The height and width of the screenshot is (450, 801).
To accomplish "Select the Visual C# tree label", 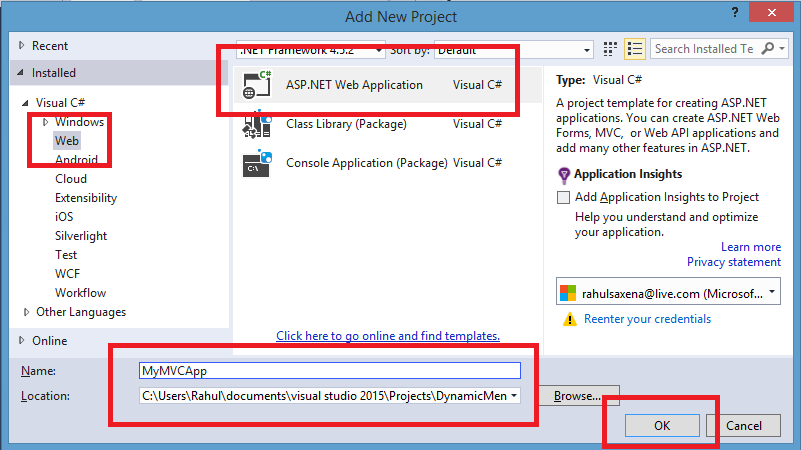I will 60,103.
